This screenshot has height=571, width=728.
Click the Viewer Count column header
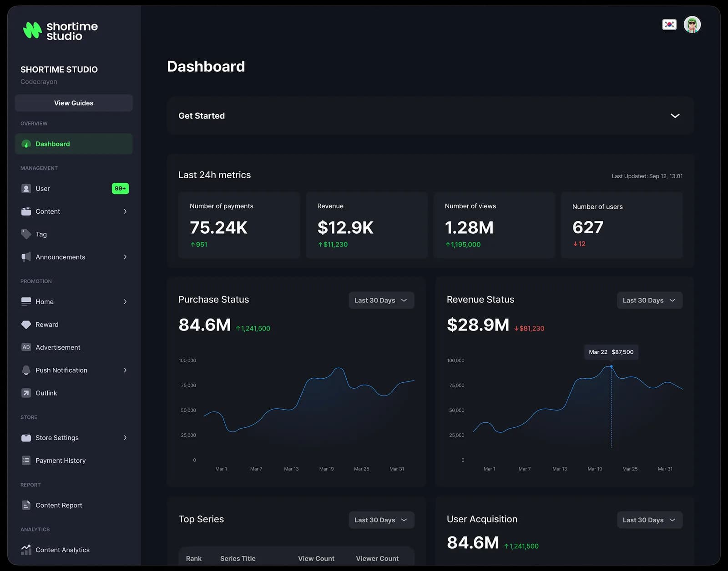(x=377, y=558)
